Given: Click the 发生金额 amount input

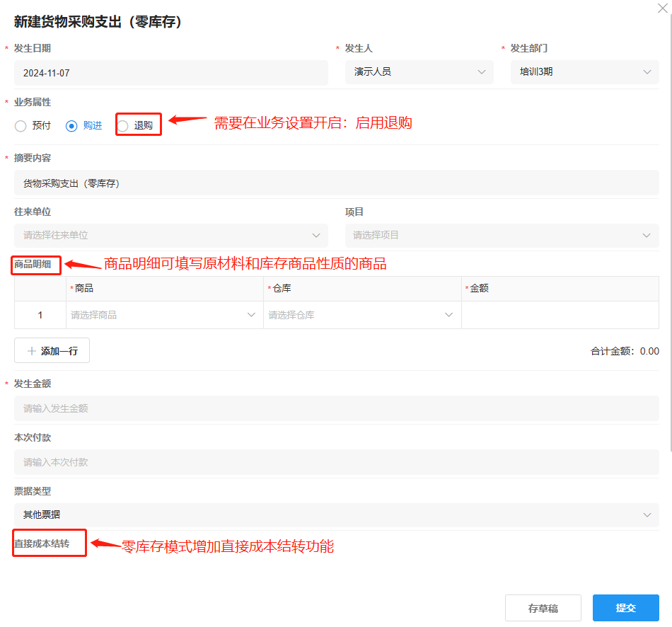Looking at the screenshot, I should 336,408.
